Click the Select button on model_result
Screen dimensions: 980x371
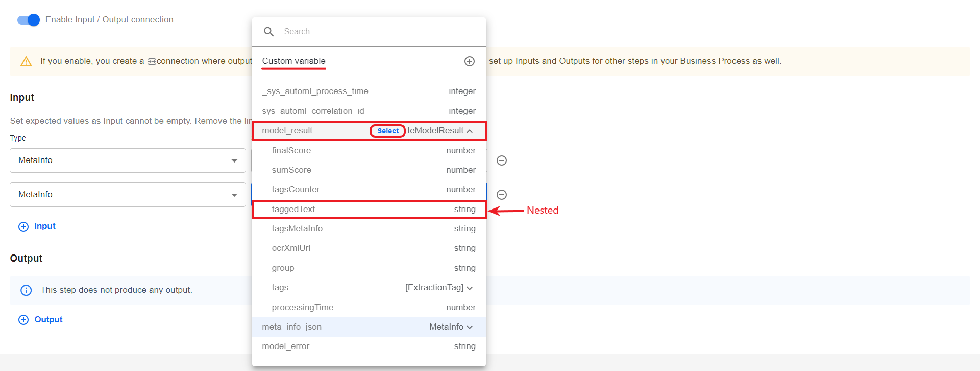coord(388,131)
